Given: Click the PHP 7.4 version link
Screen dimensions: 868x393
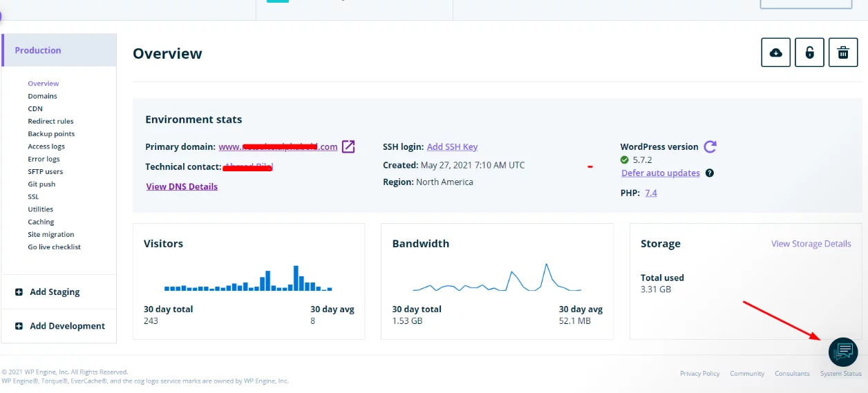Looking at the screenshot, I should (651, 193).
